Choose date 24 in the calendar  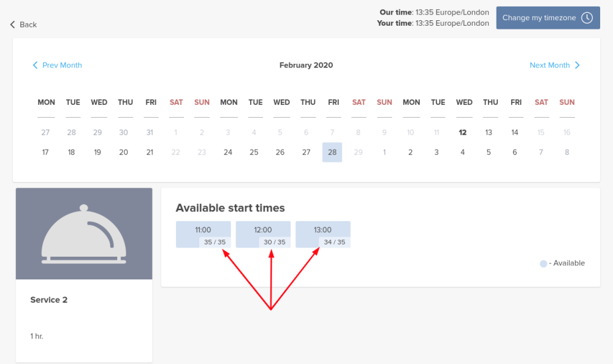pos(228,153)
